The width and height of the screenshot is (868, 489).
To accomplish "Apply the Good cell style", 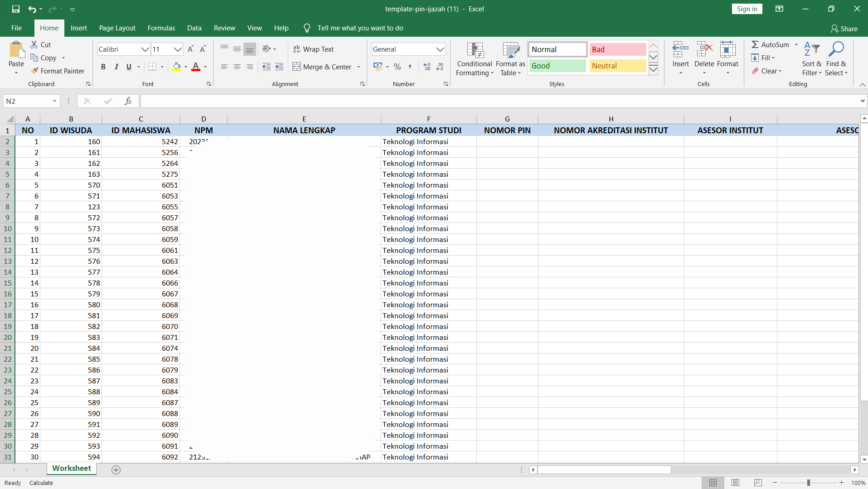I will (557, 66).
